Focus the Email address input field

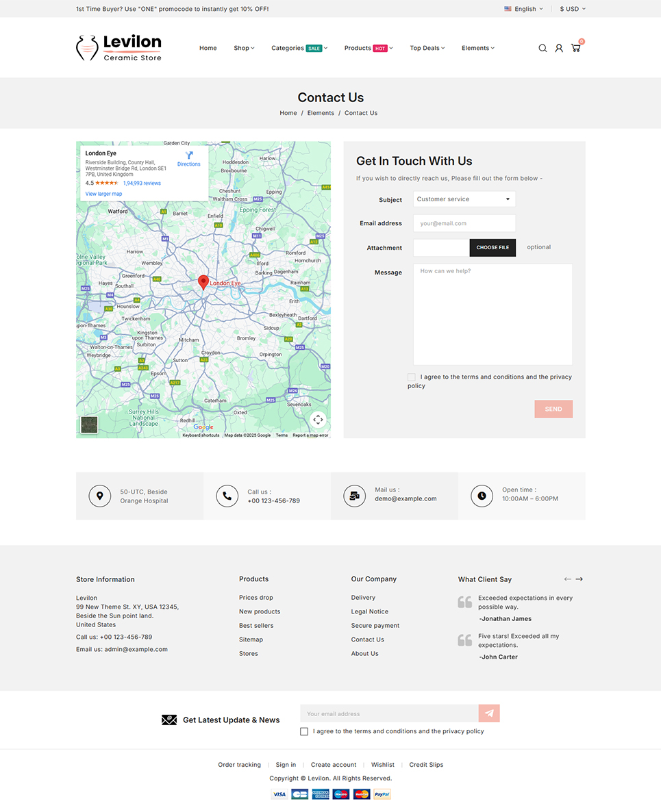click(x=464, y=223)
